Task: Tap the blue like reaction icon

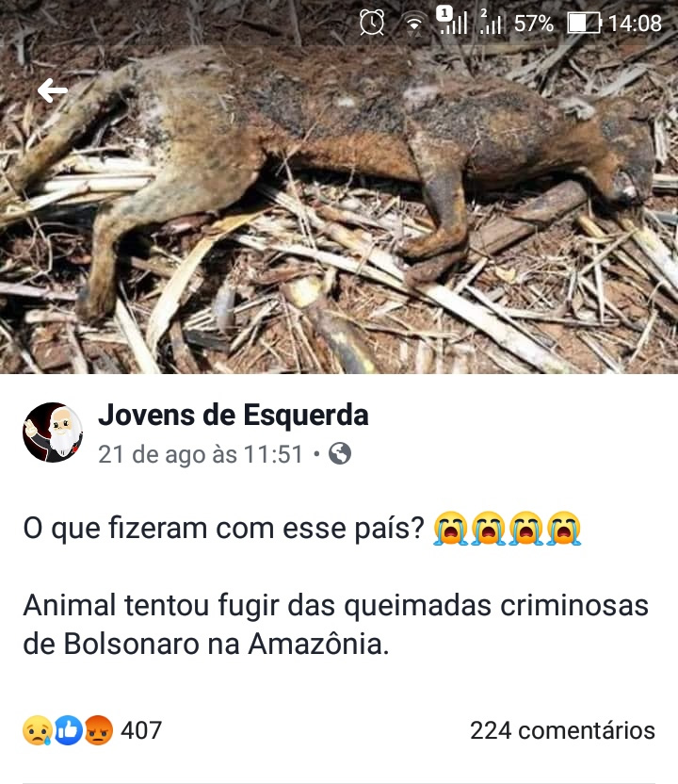Action: (68, 730)
